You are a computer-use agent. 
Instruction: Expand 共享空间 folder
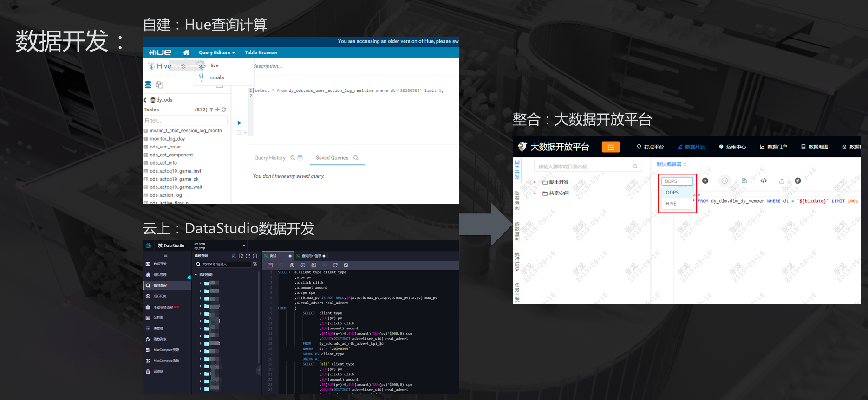[x=535, y=194]
